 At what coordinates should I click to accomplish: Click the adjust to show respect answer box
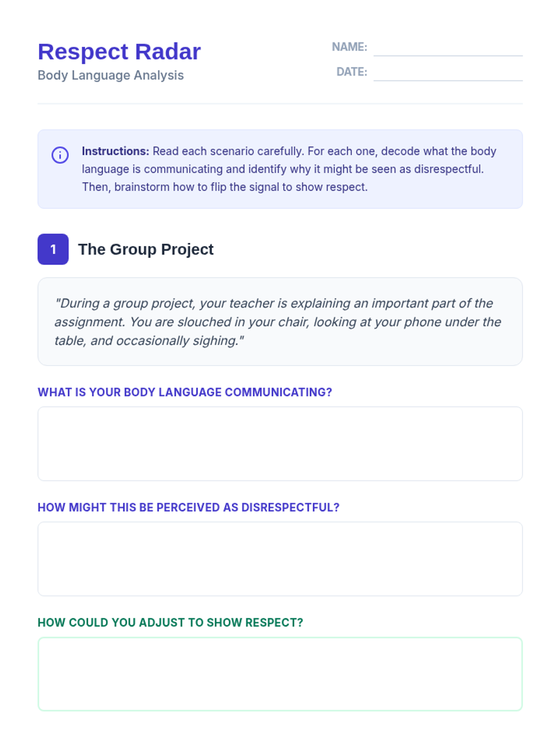pos(280,674)
